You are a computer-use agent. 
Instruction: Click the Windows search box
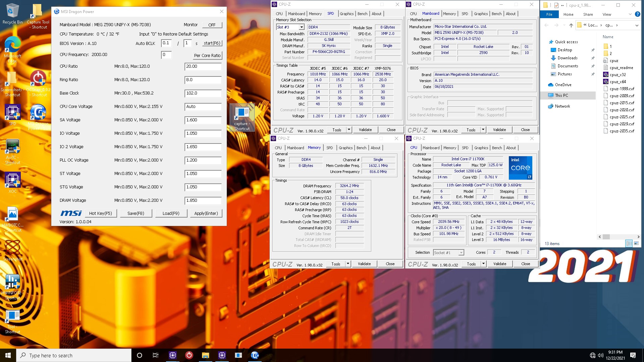tap(74, 355)
